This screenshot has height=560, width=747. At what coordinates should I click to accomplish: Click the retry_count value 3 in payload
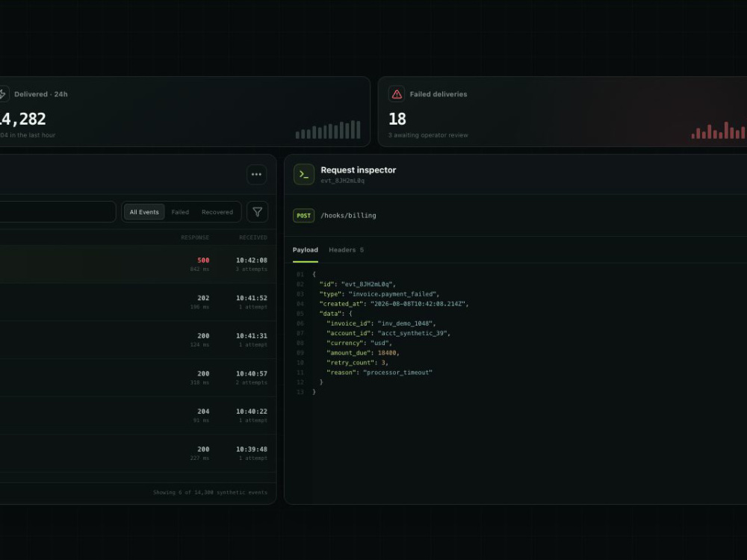click(383, 362)
